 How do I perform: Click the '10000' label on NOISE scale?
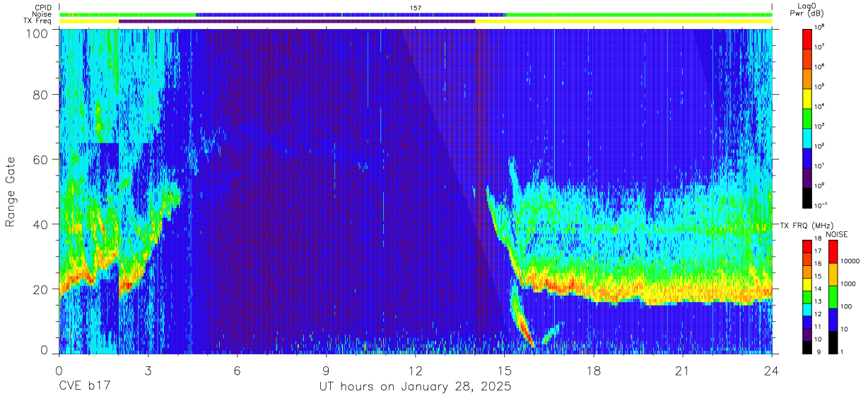click(850, 261)
